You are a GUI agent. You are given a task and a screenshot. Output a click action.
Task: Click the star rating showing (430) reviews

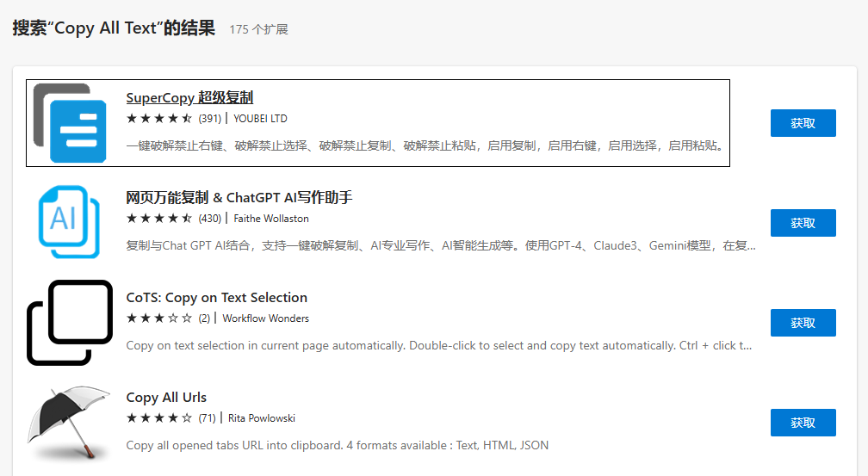click(x=174, y=219)
